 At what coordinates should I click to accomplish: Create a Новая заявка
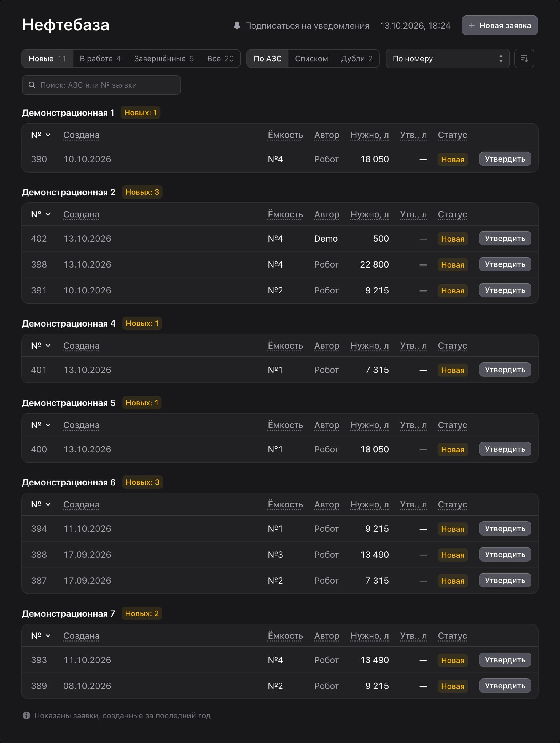tap(500, 26)
